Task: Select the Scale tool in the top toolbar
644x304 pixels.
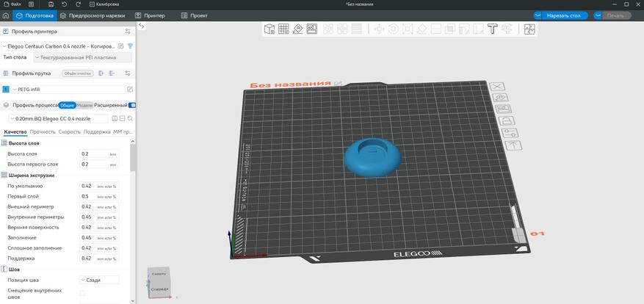Action: tap(408, 29)
